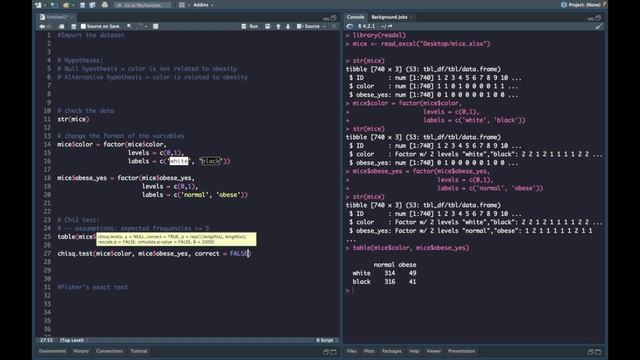Minimize the console pane
Viewport: 640px width, 360px height.
tap(591, 18)
